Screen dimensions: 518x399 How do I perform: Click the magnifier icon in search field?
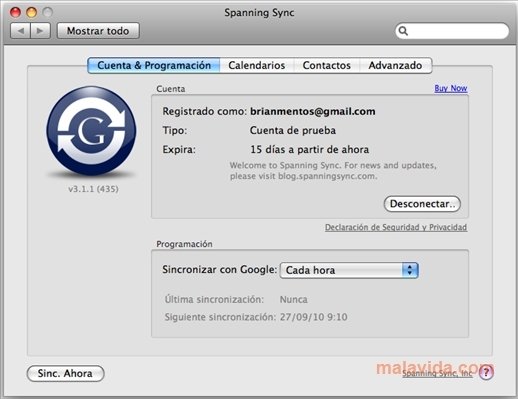[403, 31]
